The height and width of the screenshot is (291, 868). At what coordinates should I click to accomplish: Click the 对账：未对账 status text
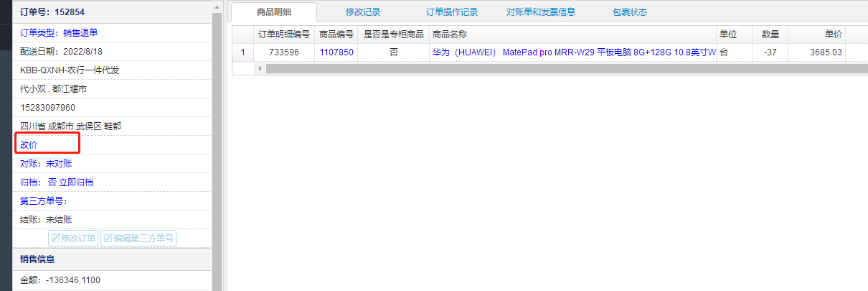46,164
